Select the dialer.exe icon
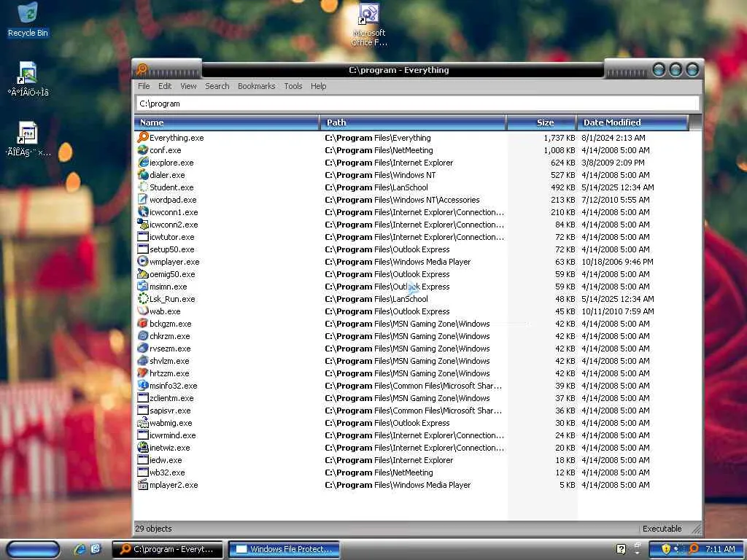 click(x=143, y=175)
